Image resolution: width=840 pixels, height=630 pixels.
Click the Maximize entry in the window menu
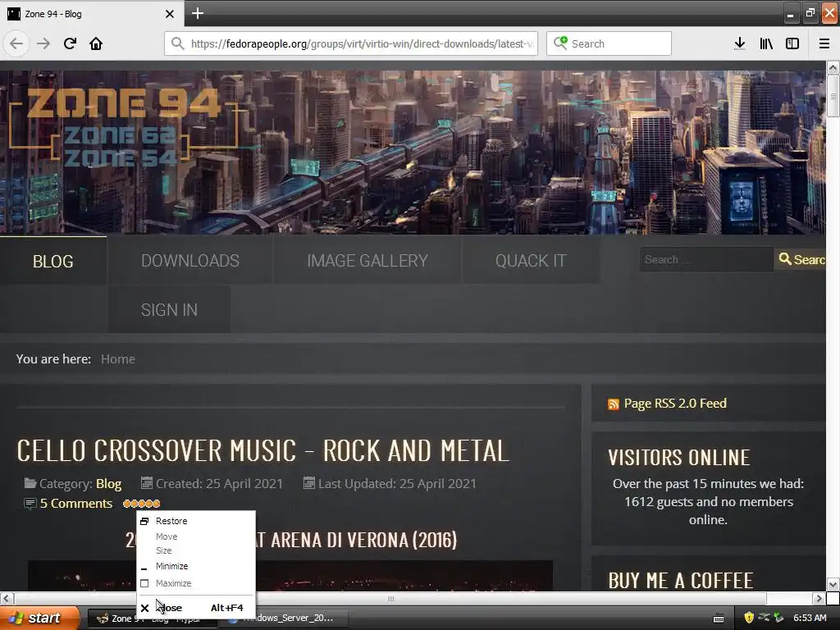point(196,583)
